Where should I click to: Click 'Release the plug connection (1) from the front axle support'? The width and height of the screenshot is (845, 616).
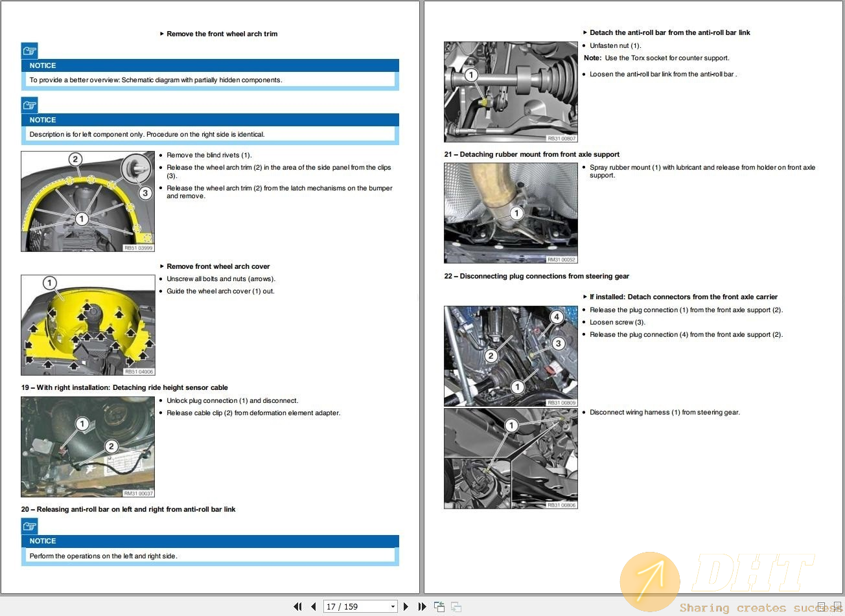coord(686,310)
